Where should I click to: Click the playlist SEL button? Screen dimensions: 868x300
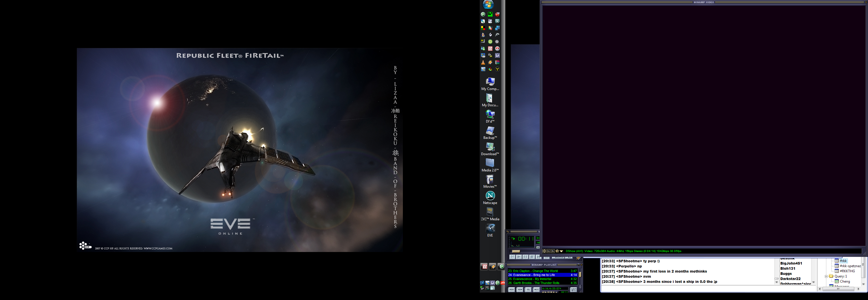528,289
